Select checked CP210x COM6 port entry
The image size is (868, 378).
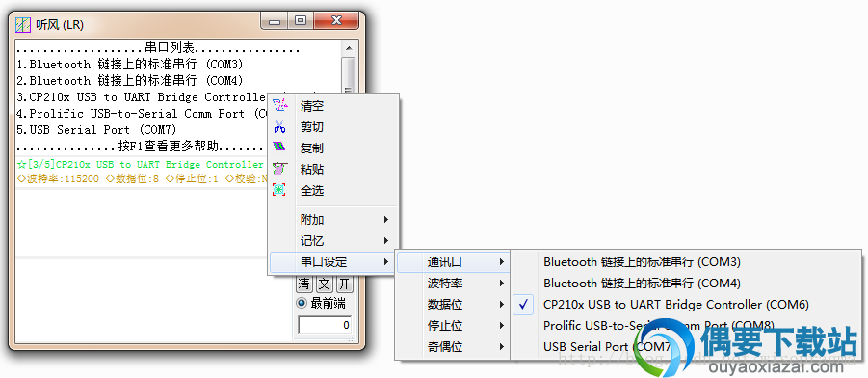(686, 305)
